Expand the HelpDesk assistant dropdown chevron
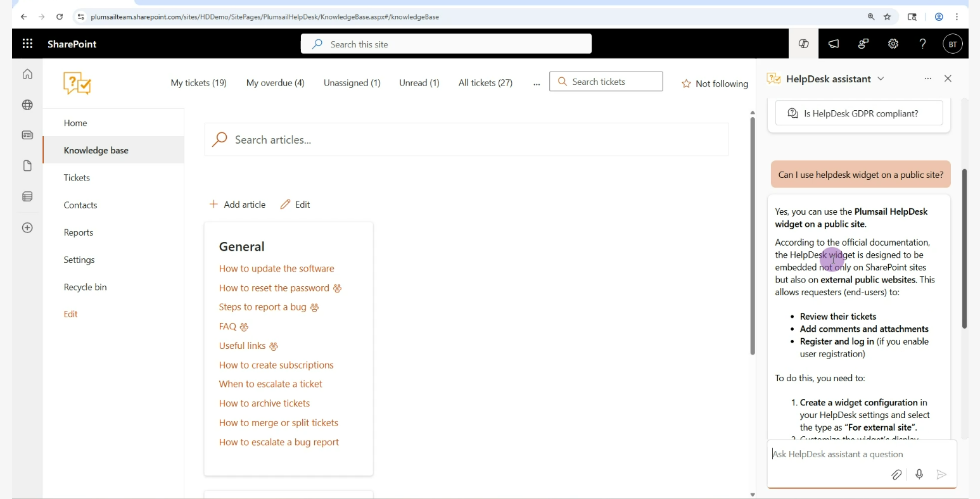This screenshot has width=980, height=499. coord(881,79)
